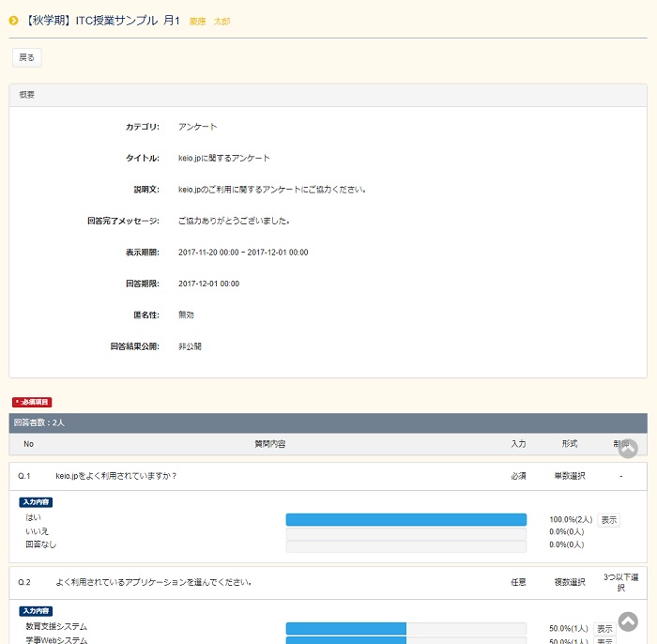Click the 回答者数 : 2人 header bar
This screenshot has width=657, height=644.
[x=328, y=423]
